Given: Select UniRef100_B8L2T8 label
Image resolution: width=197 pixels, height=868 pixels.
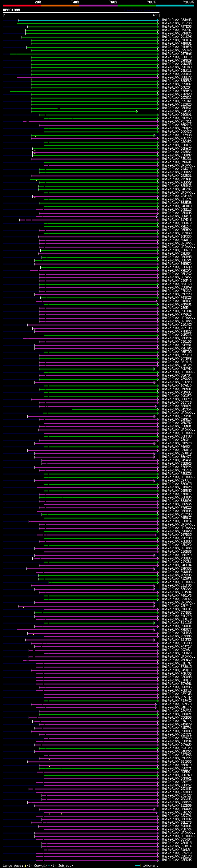Looking at the screenshot, I should (177, 822).
